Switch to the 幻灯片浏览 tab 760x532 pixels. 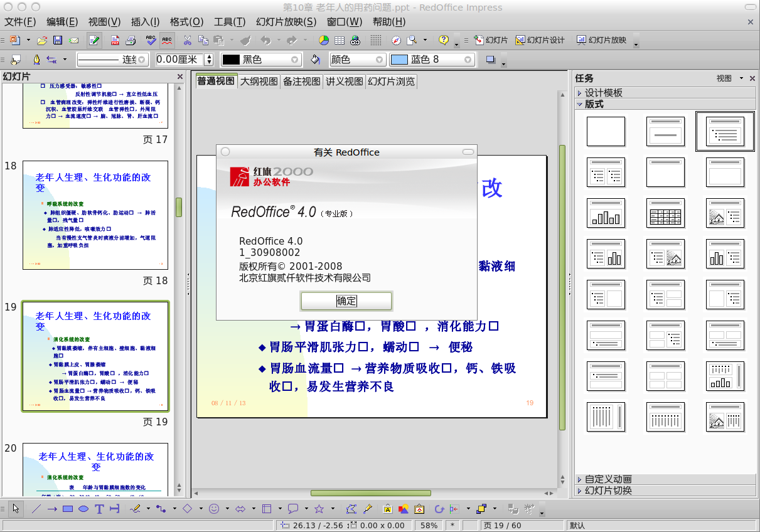point(391,82)
